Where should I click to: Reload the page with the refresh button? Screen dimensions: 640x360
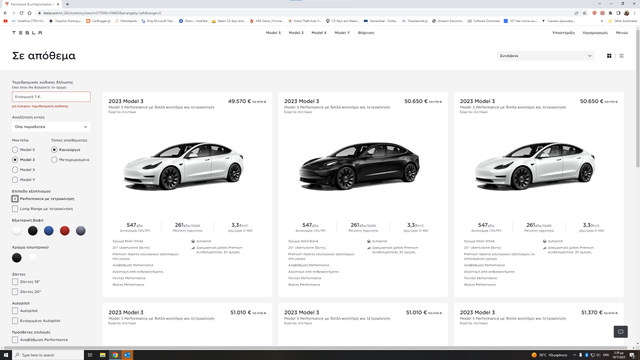click(x=21, y=13)
